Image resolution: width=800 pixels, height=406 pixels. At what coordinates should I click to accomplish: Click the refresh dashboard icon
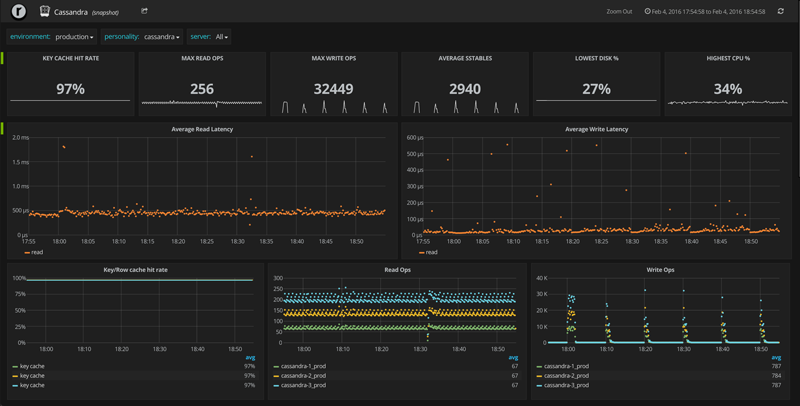tap(781, 11)
